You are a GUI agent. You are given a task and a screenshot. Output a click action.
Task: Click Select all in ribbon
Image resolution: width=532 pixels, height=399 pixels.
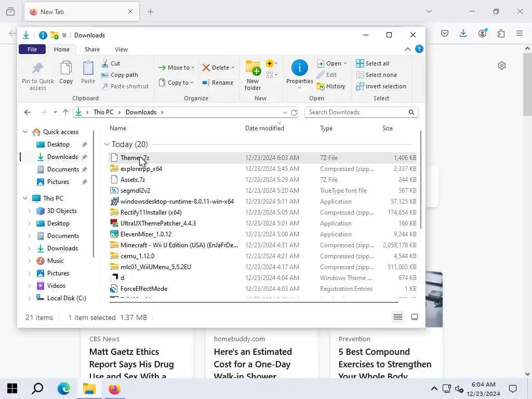click(373, 63)
